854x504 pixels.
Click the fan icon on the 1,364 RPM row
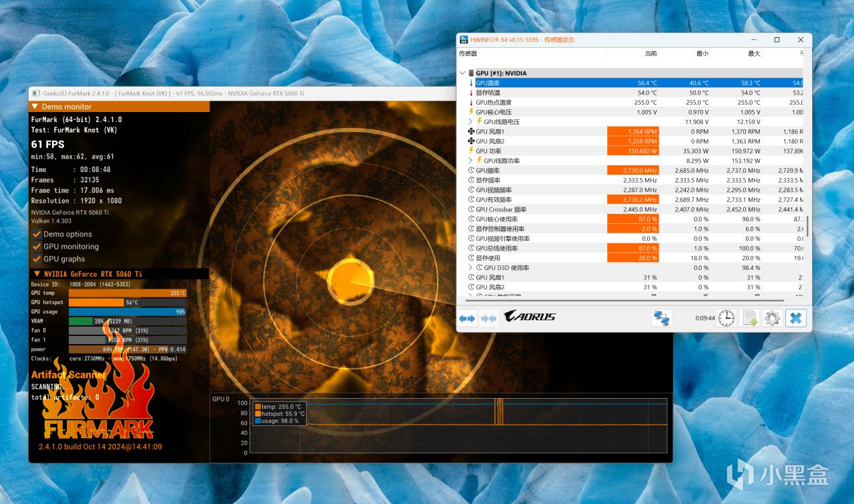471,132
